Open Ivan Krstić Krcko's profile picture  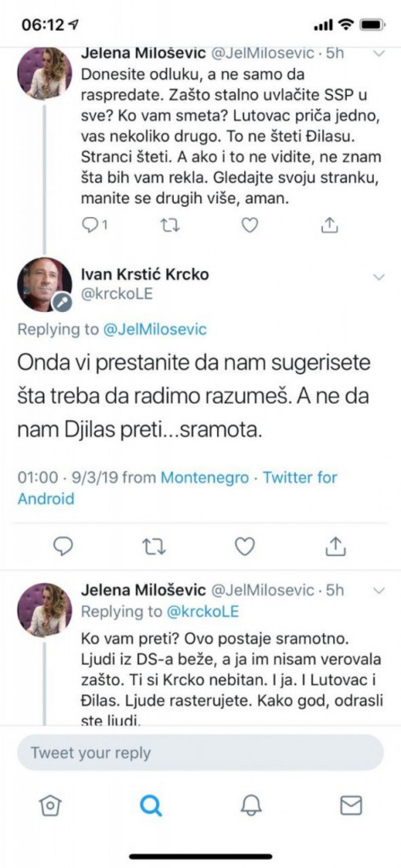pos(45,284)
